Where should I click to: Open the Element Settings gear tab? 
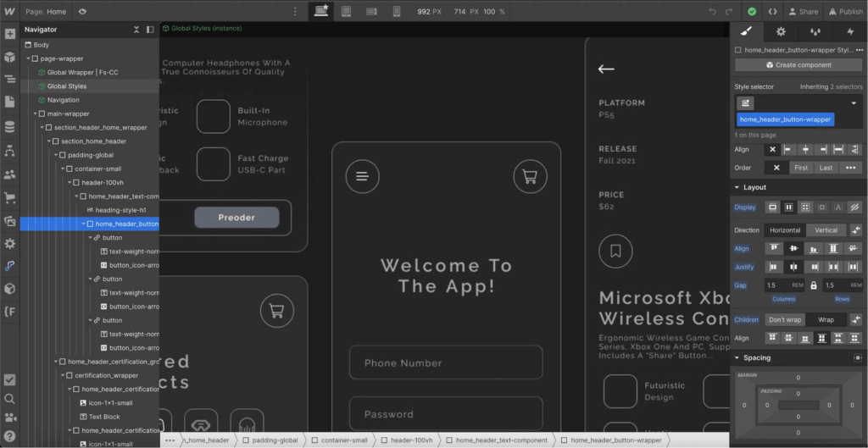(781, 31)
